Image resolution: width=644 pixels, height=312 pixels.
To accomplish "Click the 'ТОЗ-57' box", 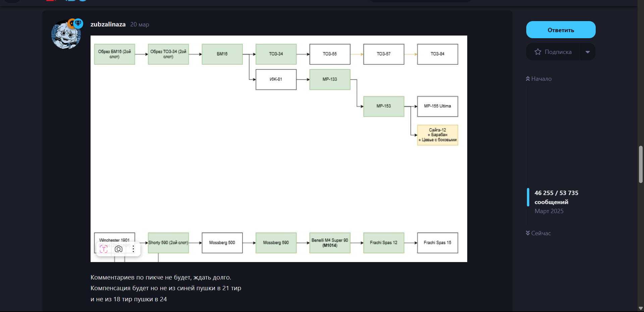I will pos(384,54).
